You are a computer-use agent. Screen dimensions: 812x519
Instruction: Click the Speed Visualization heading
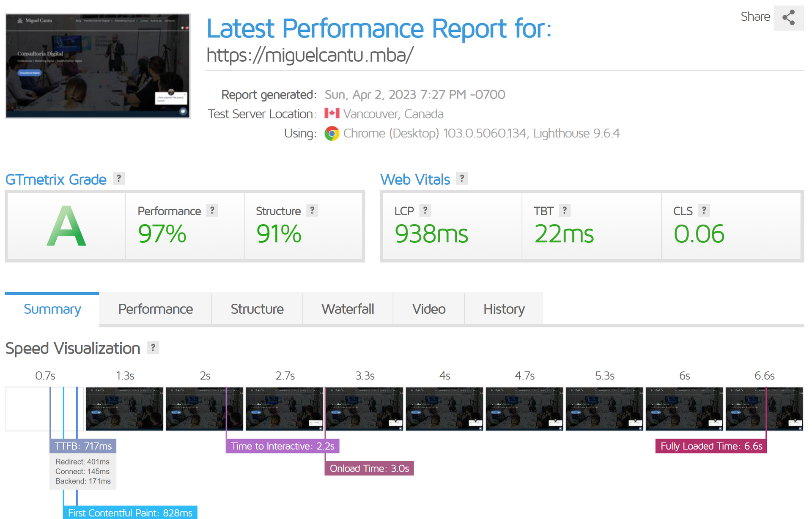(x=73, y=349)
